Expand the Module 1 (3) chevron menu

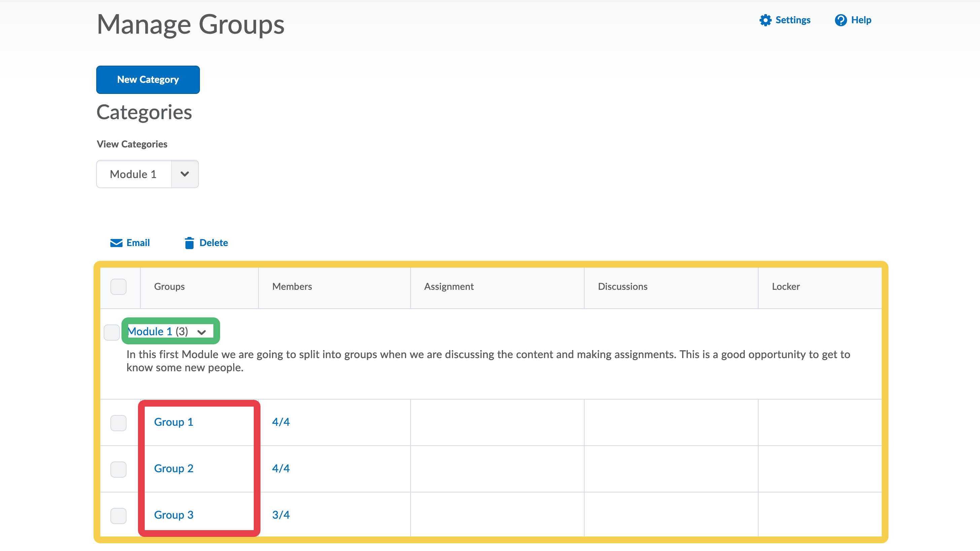pyautogui.click(x=202, y=332)
